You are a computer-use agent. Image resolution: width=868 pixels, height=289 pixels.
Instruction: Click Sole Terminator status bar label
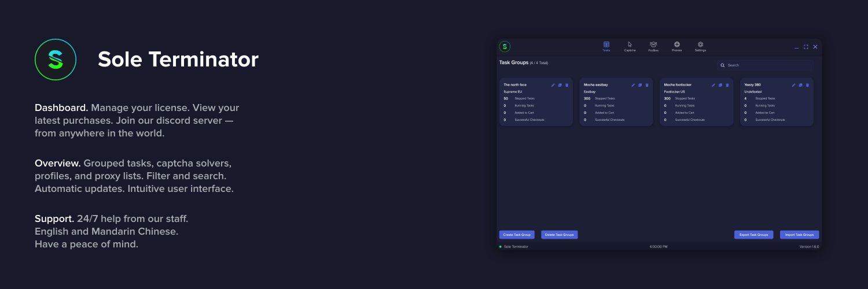516,247
